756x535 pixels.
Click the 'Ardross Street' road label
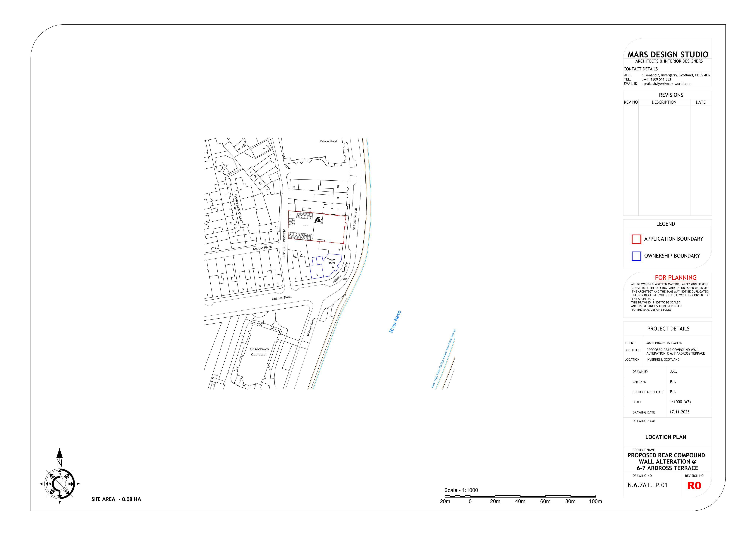(x=281, y=298)
